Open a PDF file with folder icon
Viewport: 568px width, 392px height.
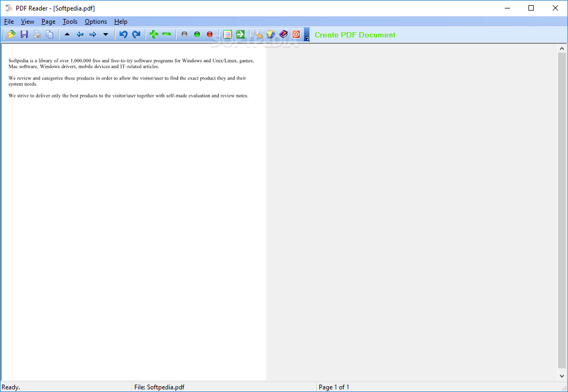coord(12,34)
